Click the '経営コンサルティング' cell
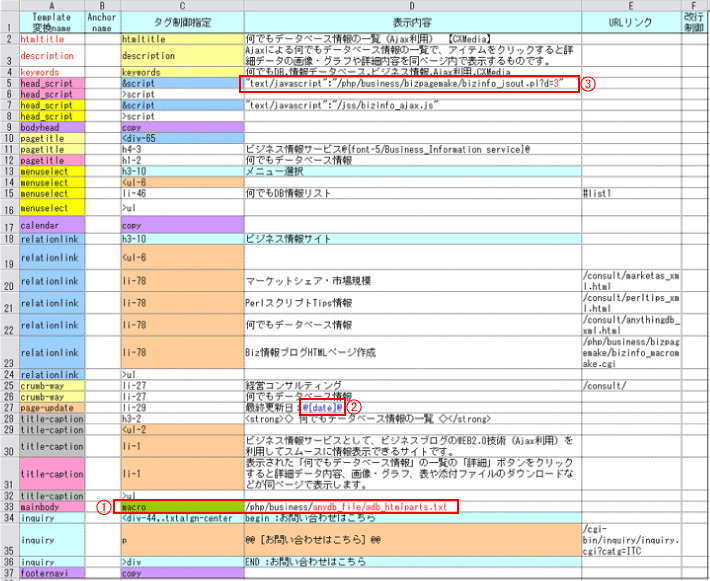This screenshot has width=710, height=581. (x=413, y=386)
